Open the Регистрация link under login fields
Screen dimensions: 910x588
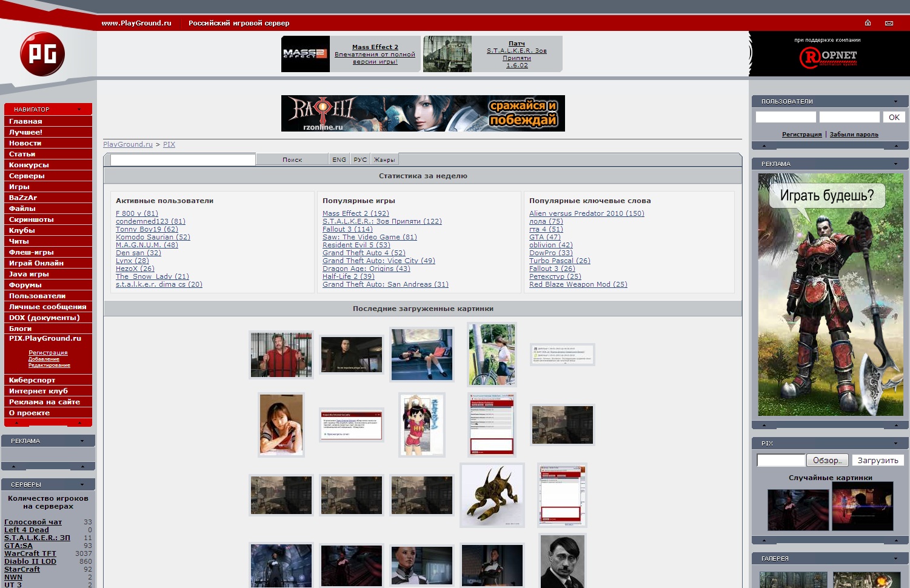pos(801,135)
